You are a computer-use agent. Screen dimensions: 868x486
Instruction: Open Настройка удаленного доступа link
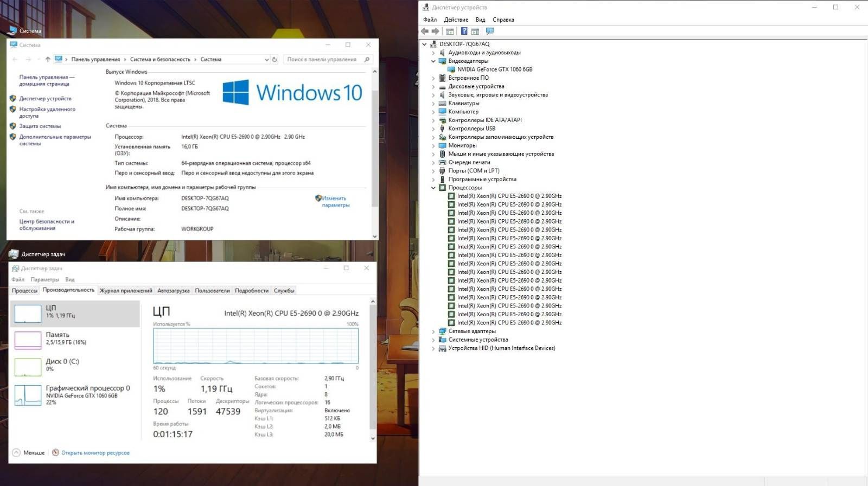pyautogui.click(x=47, y=113)
